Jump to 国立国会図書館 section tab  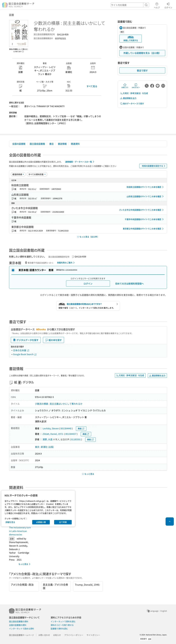tap(37, 144)
